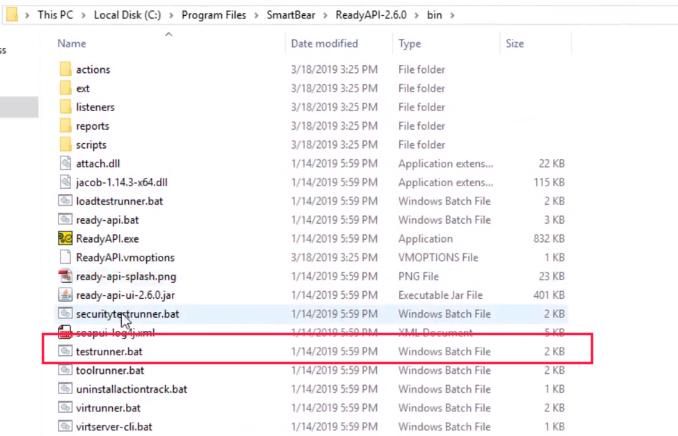Click the ext folder icon
This screenshot has width=678, height=436.
pyautogui.click(x=65, y=88)
